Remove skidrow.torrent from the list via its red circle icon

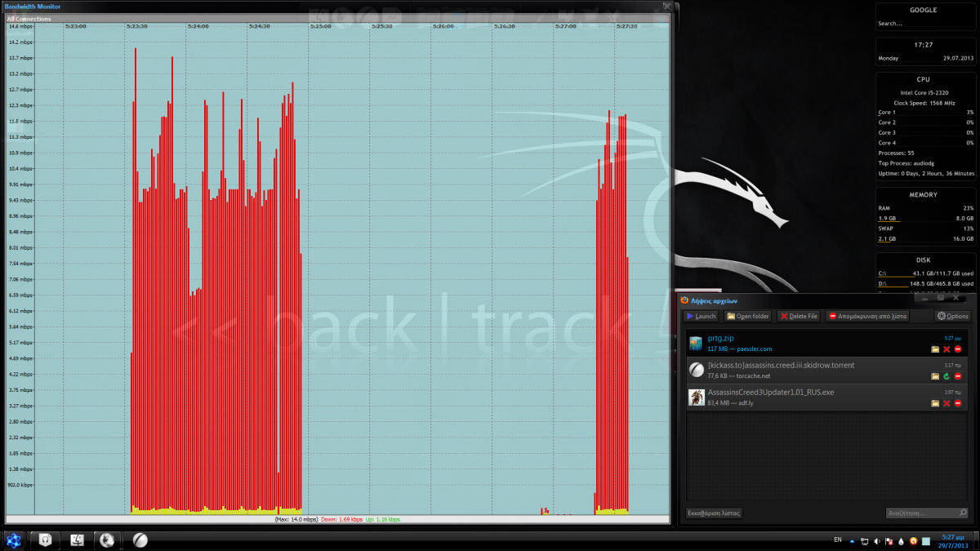click(x=958, y=376)
